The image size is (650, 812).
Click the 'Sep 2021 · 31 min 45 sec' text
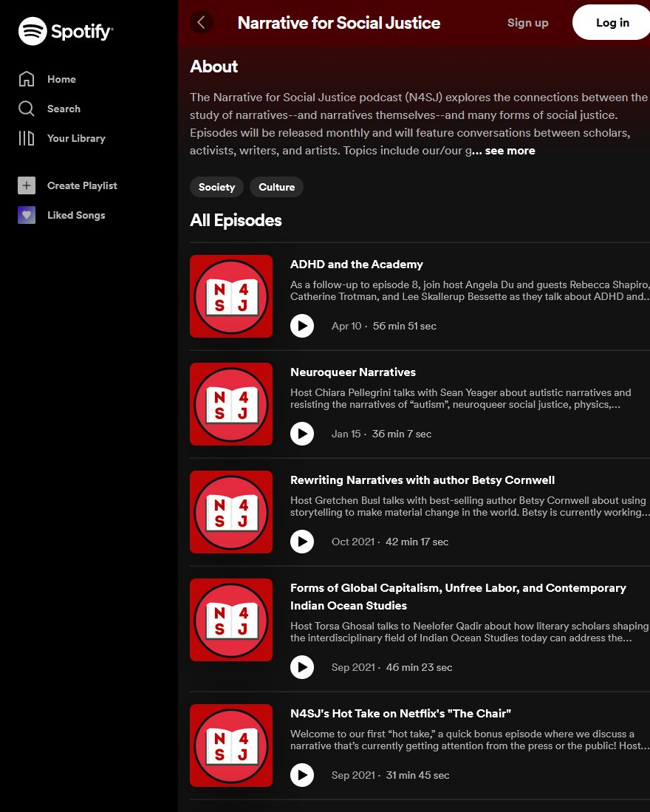[390, 775]
